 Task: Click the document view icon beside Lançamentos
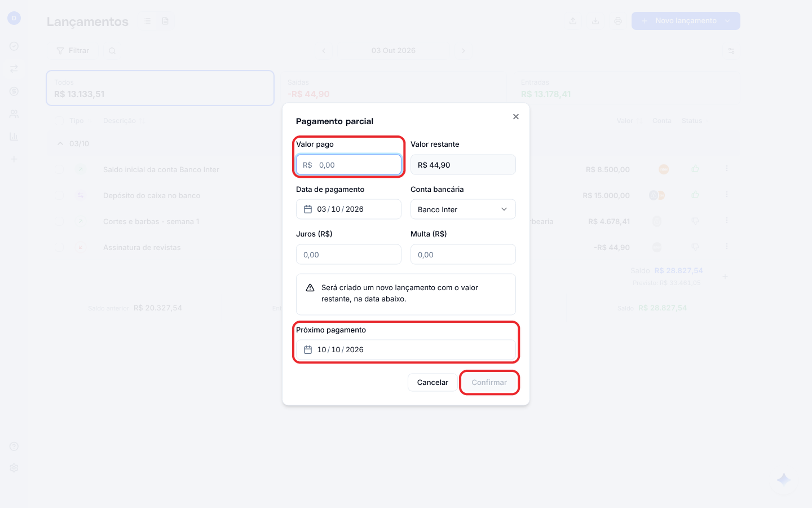165,21
